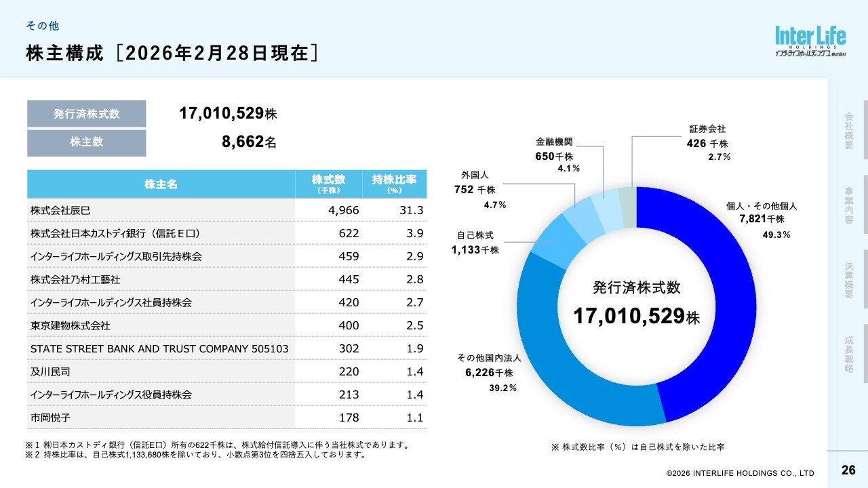Go to the 成長戦略 side tab
The height and width of the screenshot is (488, 868).
(x=848, y=354)
